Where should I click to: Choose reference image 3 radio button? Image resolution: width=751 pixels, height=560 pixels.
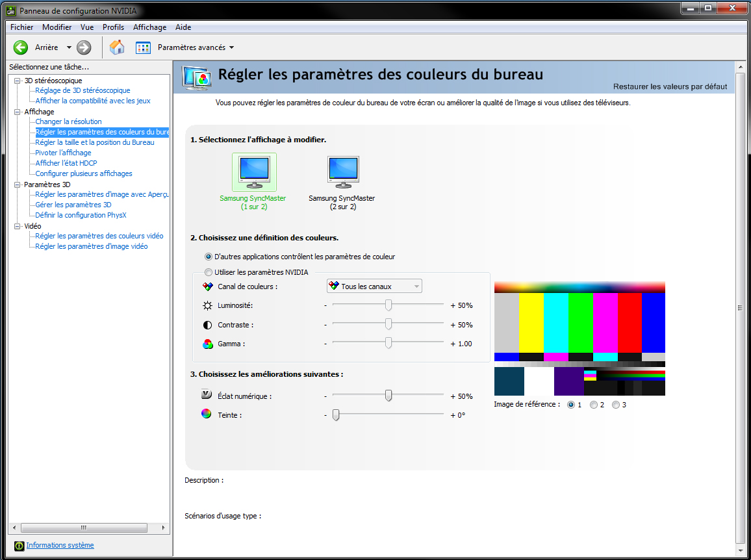(616, 405)
